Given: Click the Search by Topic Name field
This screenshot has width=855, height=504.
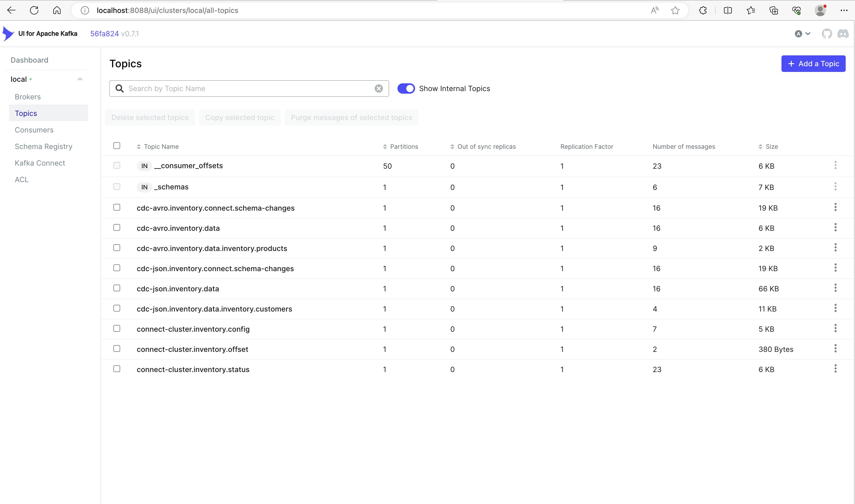Looking at the screenshot, I should click(x=248, y=89).
